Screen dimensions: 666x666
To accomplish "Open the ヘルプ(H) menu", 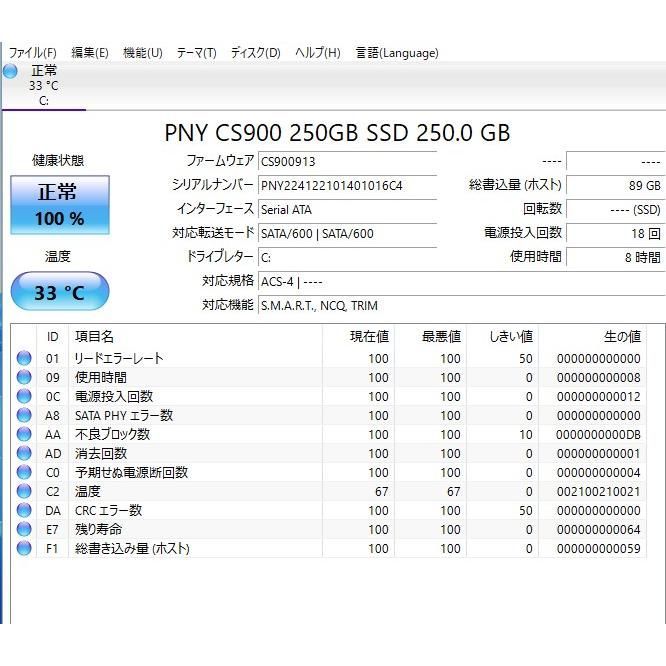I will click(x=318, y=53).
